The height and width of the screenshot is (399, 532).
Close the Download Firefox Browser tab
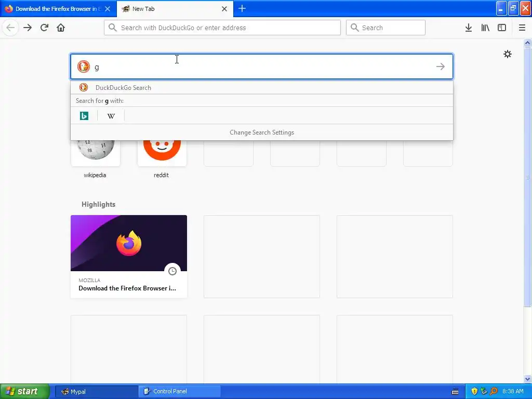(x=107, y=9)
